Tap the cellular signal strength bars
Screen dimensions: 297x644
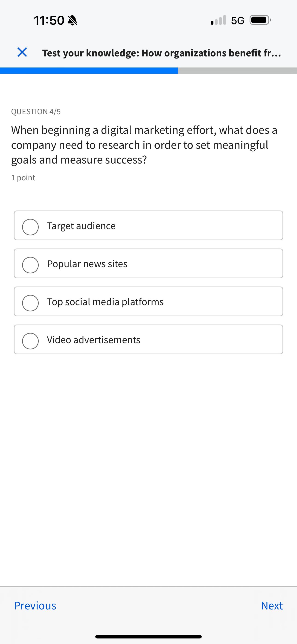click(x=217, y=20)
